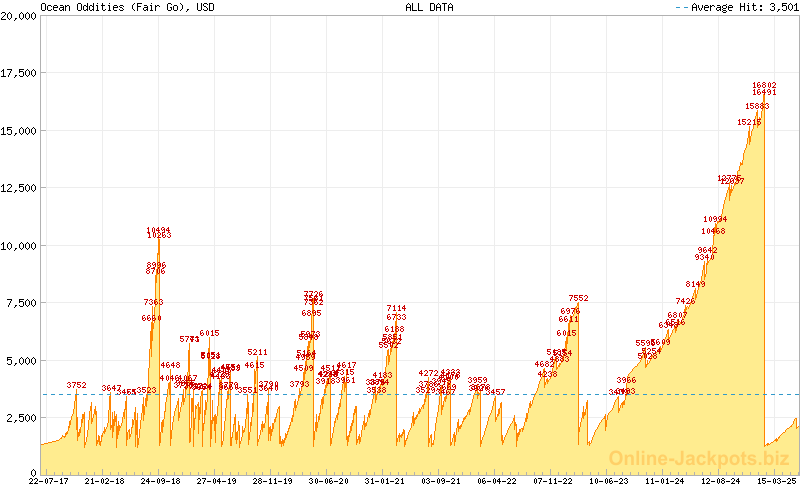This screenshot has width=800, height=490.
Task: Click the 12,500 y-axis label
Action: (20, 188)
